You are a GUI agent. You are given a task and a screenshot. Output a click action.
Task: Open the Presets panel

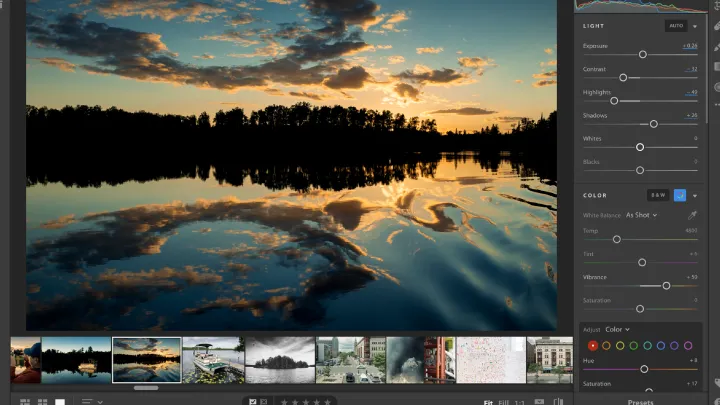pos(640,401)
